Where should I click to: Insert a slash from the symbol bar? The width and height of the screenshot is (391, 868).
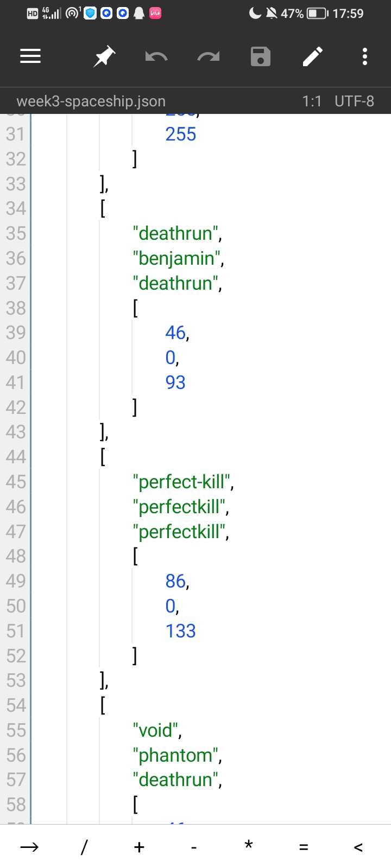[x=84, y=847]
